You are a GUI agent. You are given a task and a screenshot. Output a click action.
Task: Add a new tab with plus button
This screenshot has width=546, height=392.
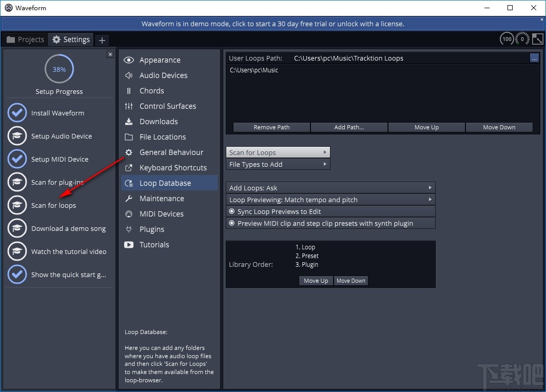point(102,41)
